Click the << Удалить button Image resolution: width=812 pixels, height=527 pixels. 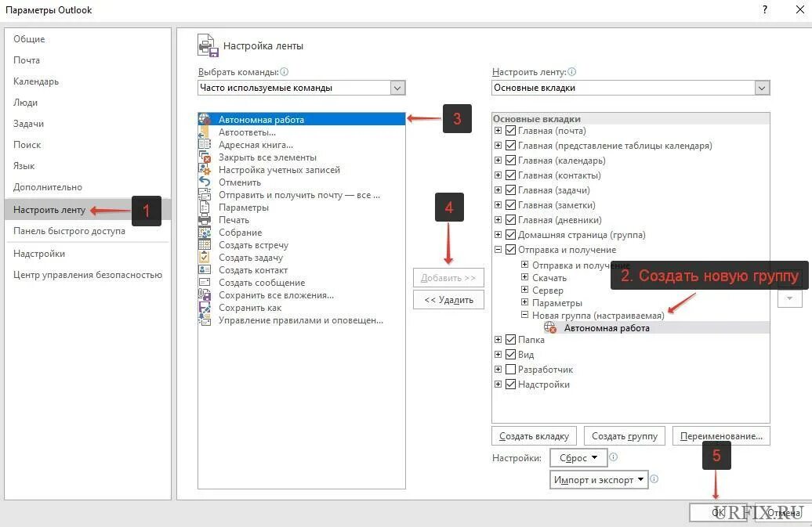(x=448, y=300)
